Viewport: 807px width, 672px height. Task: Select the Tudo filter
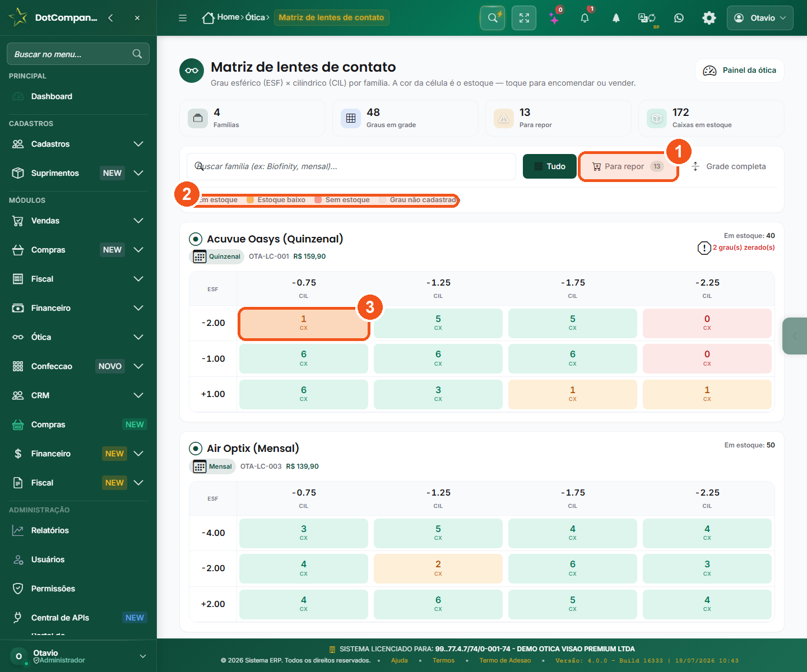click(x=550, y=166)
